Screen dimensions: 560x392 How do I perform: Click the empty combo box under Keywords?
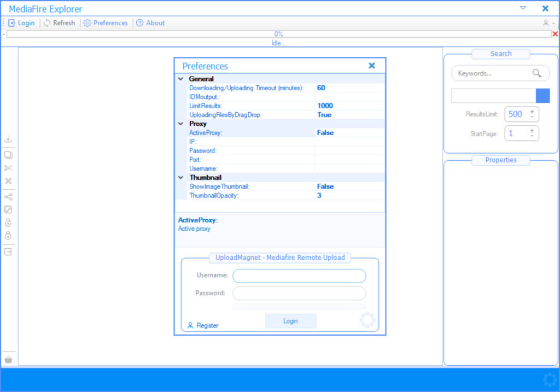tap(494, 96)
